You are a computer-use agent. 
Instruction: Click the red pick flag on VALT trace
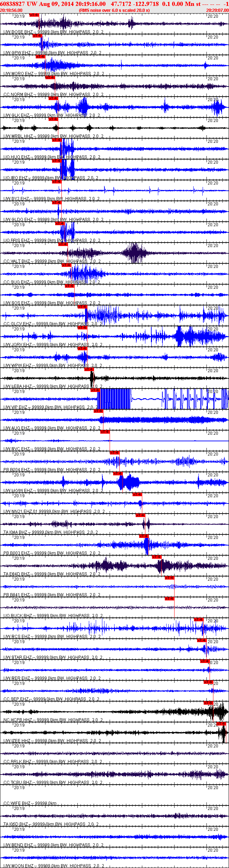pos(63,244)
